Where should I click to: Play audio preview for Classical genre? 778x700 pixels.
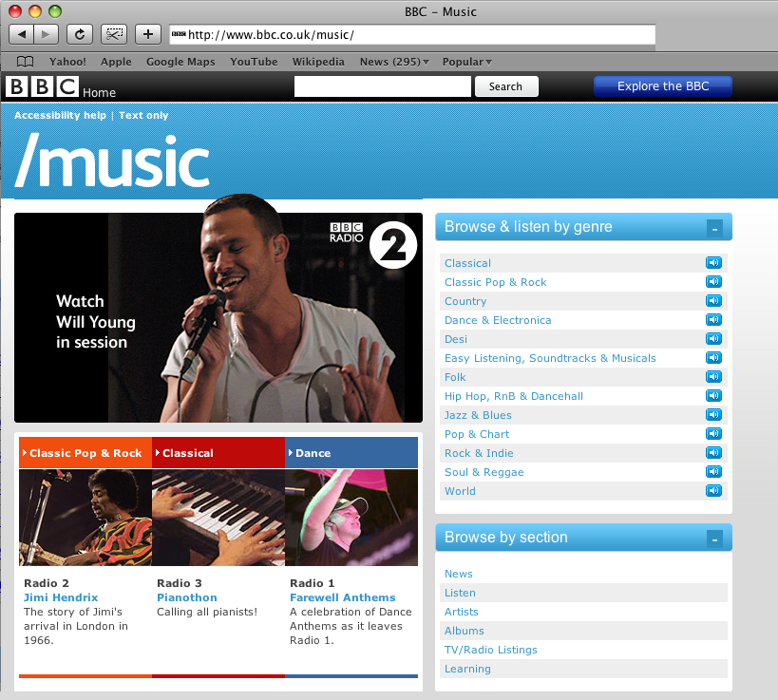click(x=713, y=263)
